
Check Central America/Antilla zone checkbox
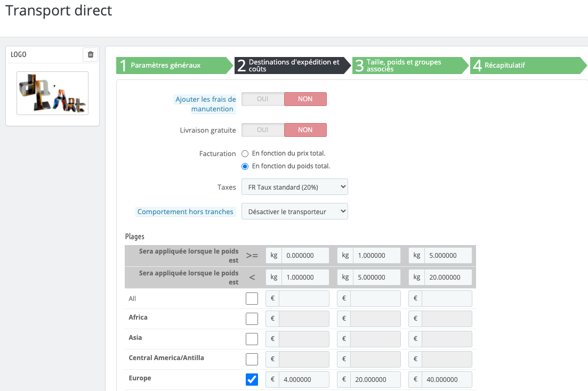[252, 360]
